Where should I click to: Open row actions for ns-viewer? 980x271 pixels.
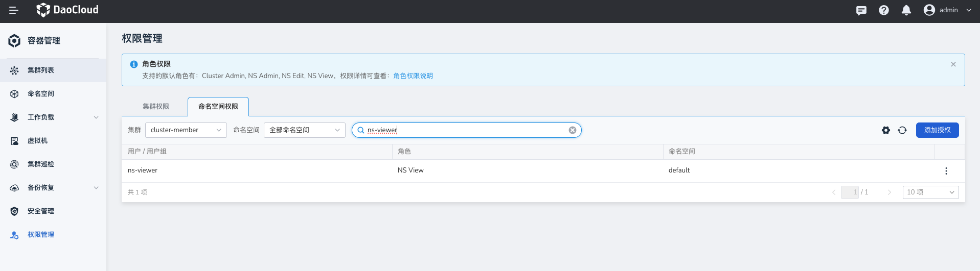pos(946,171)
